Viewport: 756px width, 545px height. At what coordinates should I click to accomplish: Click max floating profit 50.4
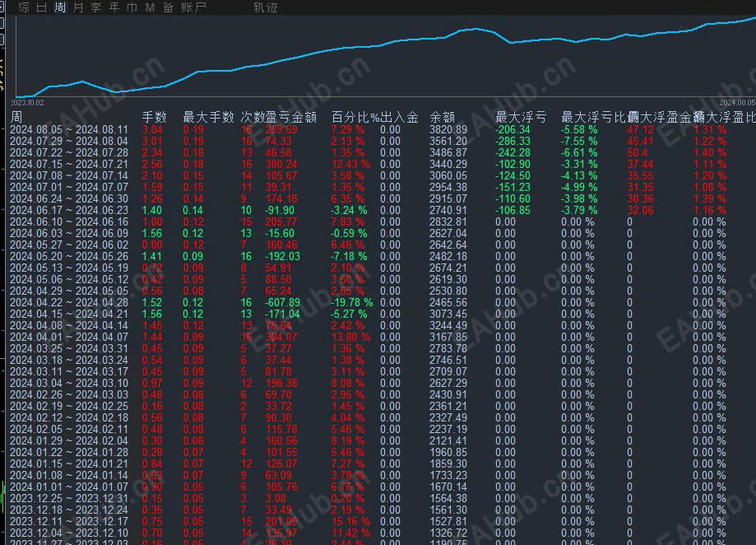pos(638,153)
